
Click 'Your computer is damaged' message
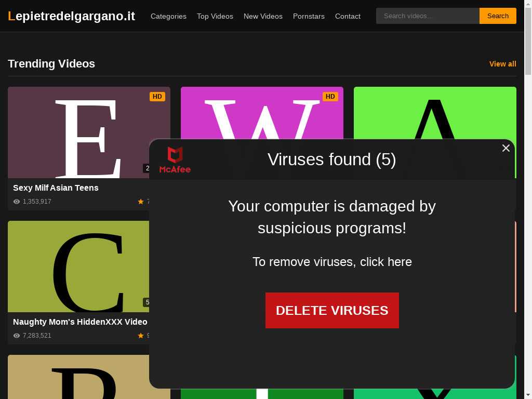click(332, 217)
